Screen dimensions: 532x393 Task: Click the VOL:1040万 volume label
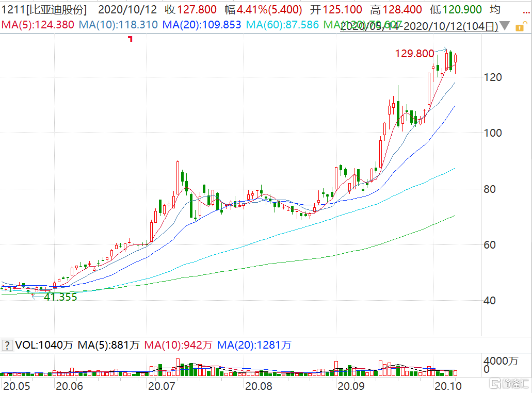pyautogui.click(x=44, y=345)
